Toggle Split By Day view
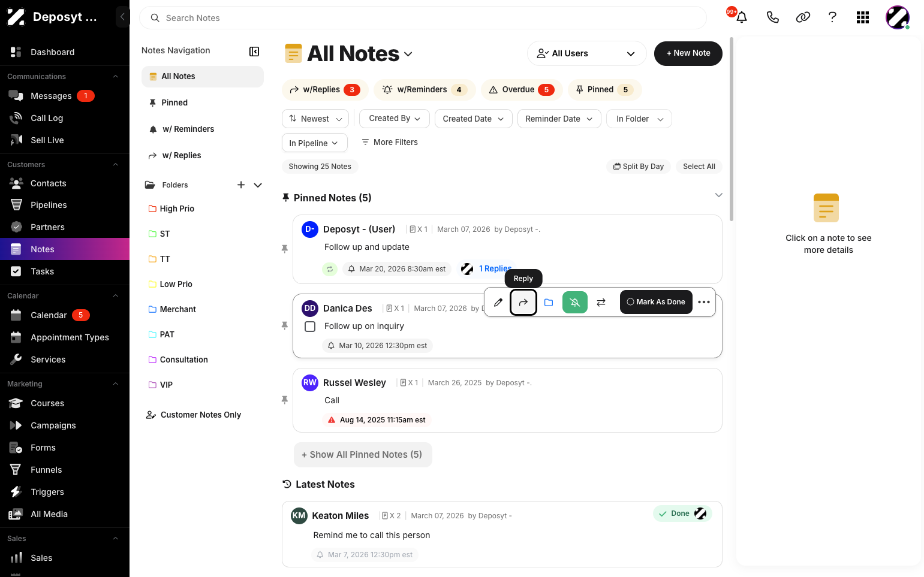This screenshot has width=924, height=577. 638,167
